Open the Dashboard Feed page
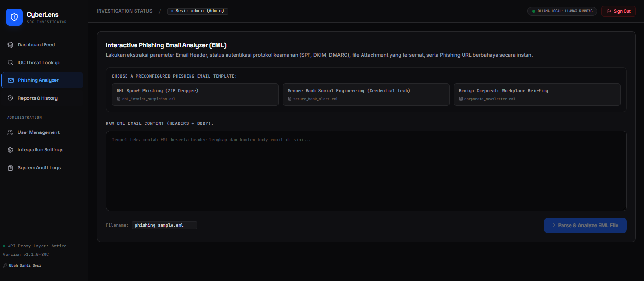Screen dimensions: 644x281 click(x=43, y=45)
